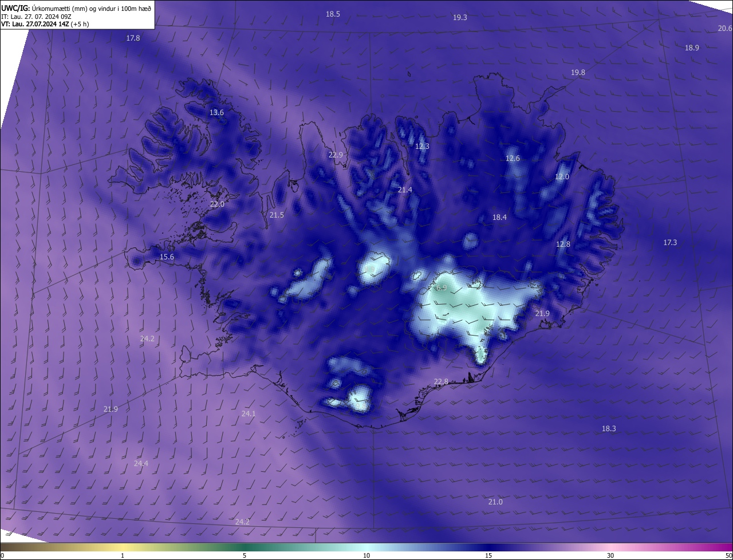
Task: Click the 19.8 value label
Action: click(578, 73)
